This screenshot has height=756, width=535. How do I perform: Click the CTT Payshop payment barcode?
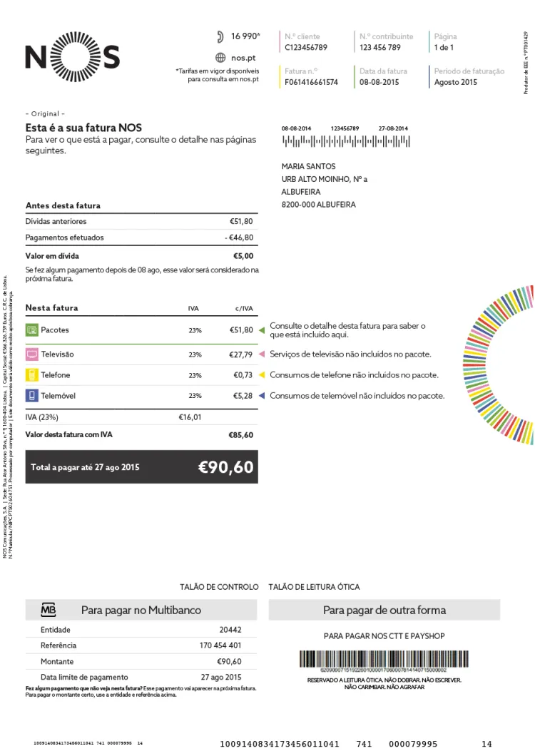click(x=384, y=660)
